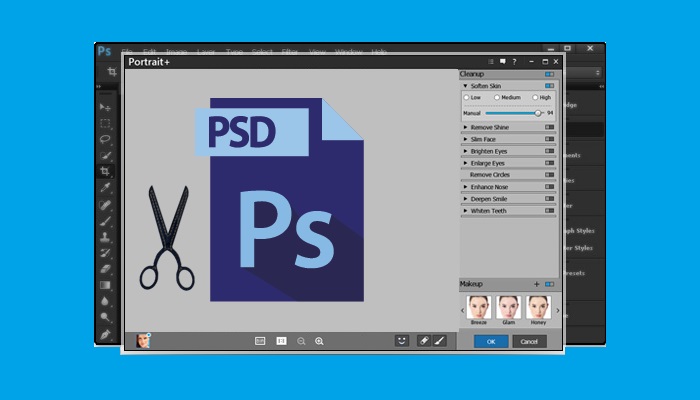Select the Dodge tool
700x400 pixels.
click(x=105, y=317)
